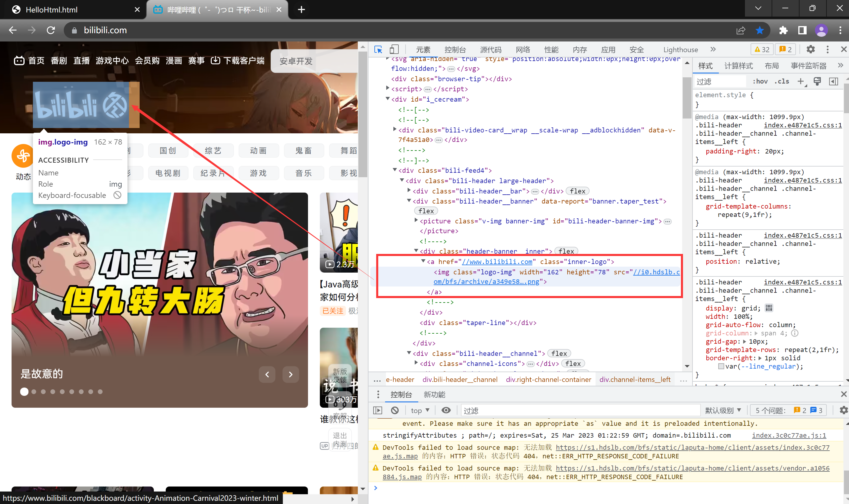Collapse bili-header large-header div
Viewport: 849px width, 504px height.
pyautogui.click(x=402, y=180)
